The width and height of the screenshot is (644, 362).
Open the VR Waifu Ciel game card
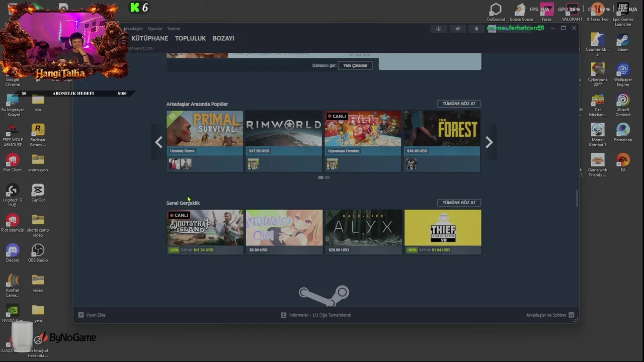pos(284,232)
